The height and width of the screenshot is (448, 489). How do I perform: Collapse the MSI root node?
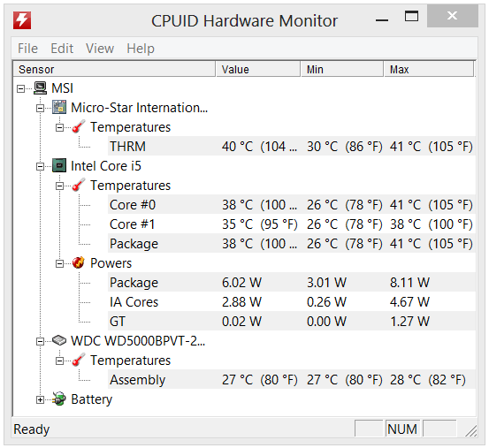pyautogui.click(x=20, y=88)
